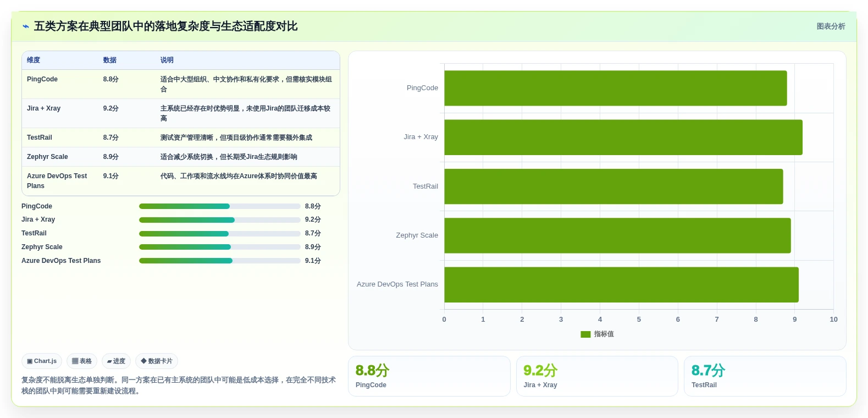Click the PingCode label in progress list
This screenshot has height=418, width=868.
37,206
